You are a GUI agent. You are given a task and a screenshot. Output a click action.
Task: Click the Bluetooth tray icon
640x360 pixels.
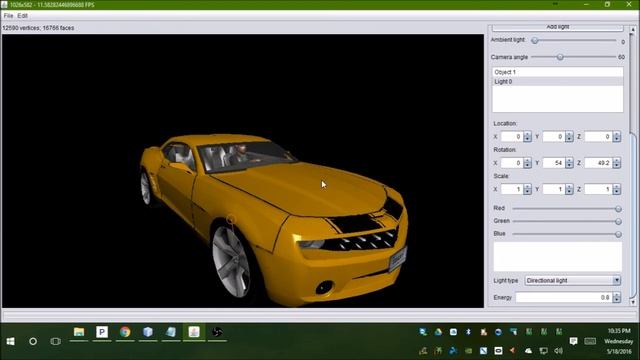pyautogui.click(x=468, y=332)
